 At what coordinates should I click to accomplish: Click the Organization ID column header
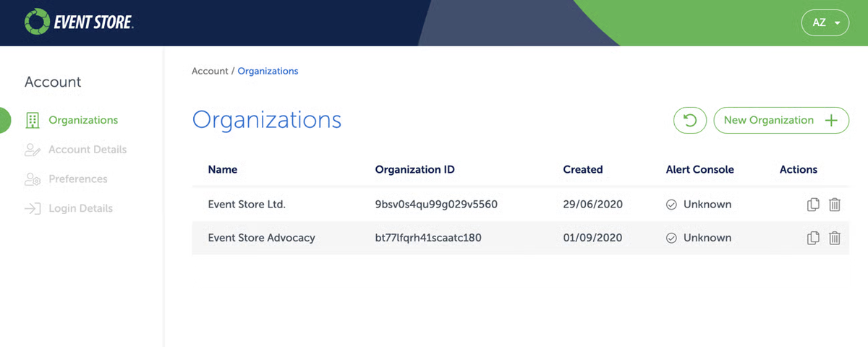[414, 169]
